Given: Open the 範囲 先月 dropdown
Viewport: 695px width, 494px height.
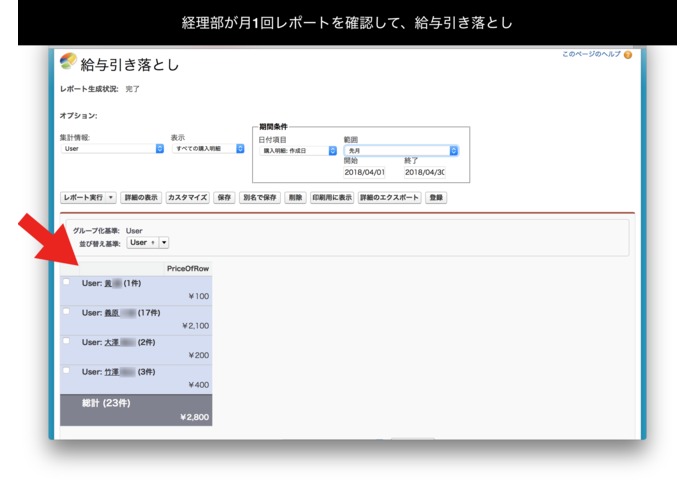Looking at the screenshot, I should [401, 151].
